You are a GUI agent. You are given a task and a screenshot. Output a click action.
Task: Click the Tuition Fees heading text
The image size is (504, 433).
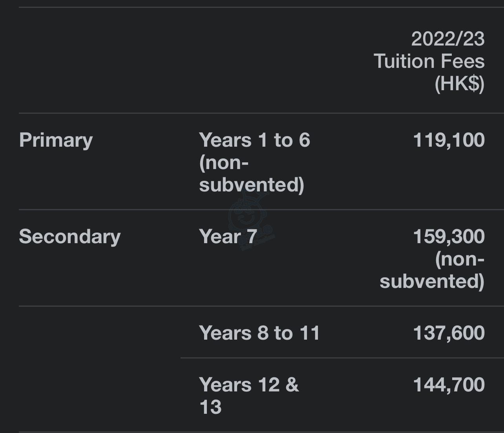429,61
